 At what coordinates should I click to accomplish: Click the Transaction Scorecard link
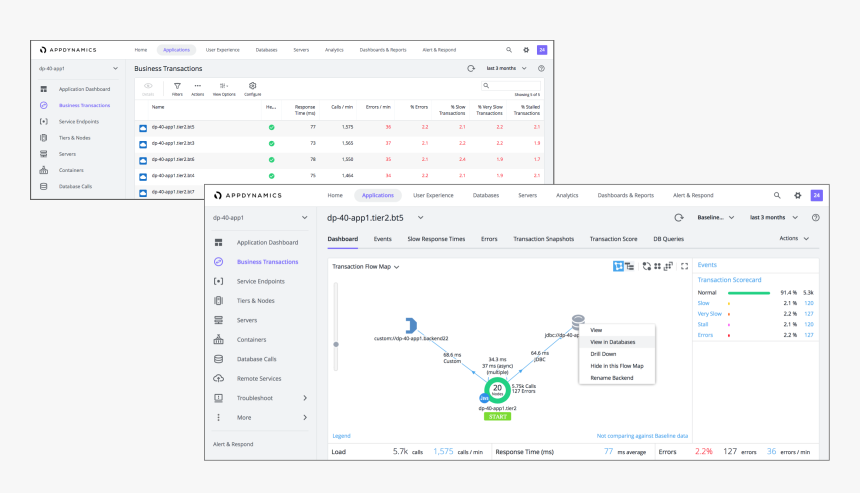pyautogui.click(x=729, y=280)
